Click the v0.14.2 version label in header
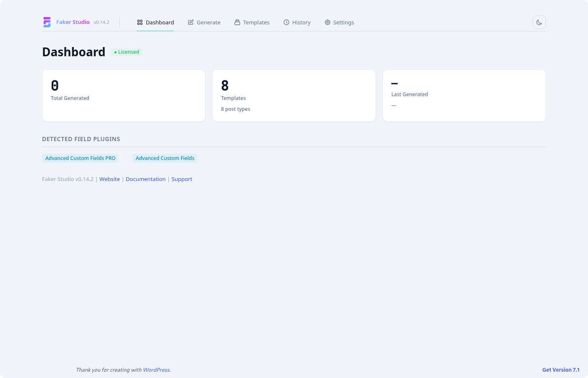The image size is (588, 378). coord(102,22)
